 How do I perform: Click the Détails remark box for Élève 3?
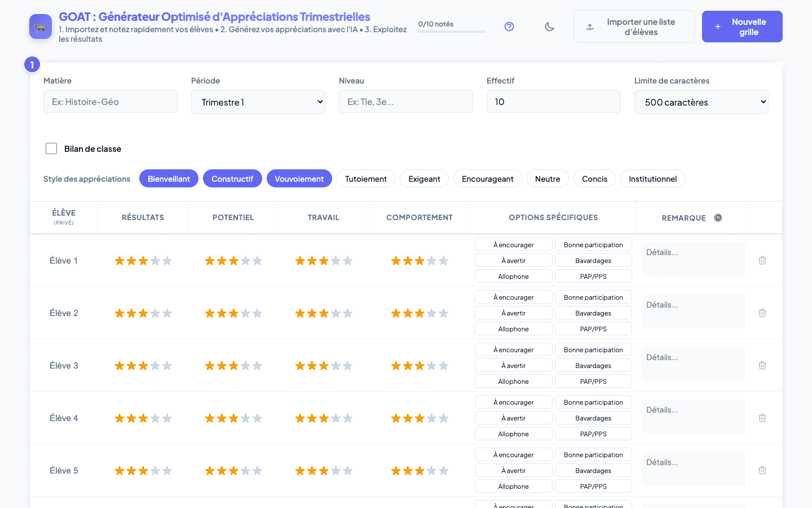click(x=694, y=364)
